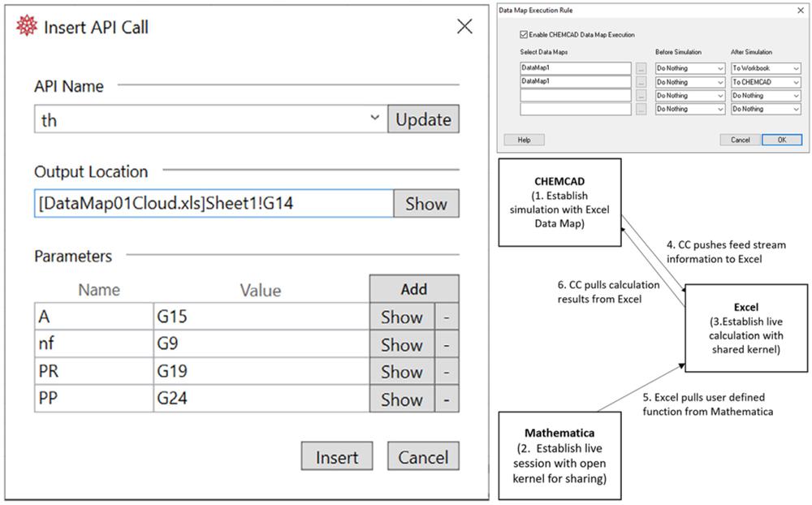This screenshot has width=812, height=505.
Task: Click Show for parameter nf
Action: (402, 344)
